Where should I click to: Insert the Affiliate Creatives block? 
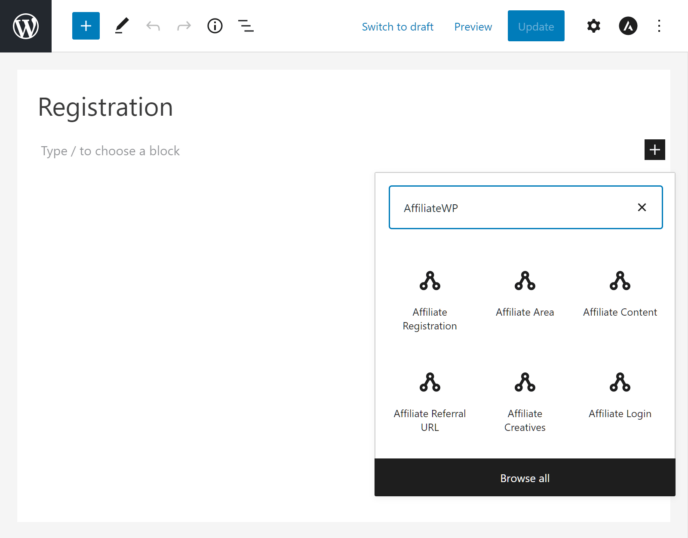click(525, 402)
